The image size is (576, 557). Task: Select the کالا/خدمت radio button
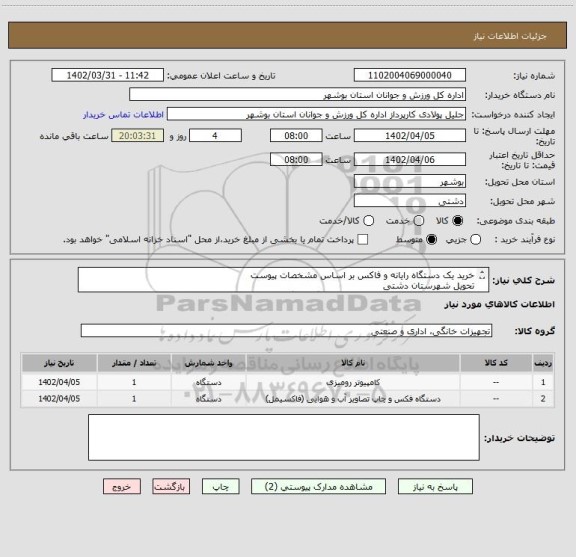(x=368, y=221)
